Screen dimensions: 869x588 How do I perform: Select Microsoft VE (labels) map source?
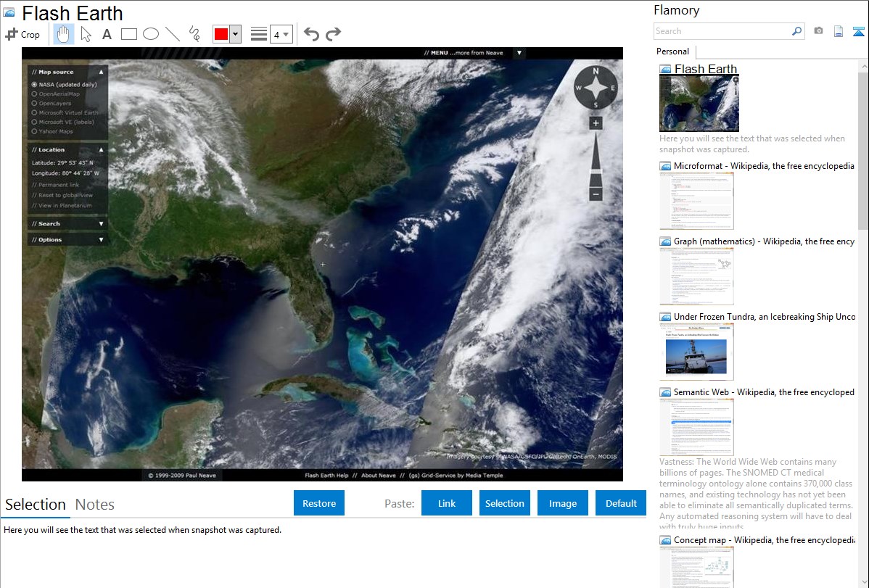[x=62, y=122]
